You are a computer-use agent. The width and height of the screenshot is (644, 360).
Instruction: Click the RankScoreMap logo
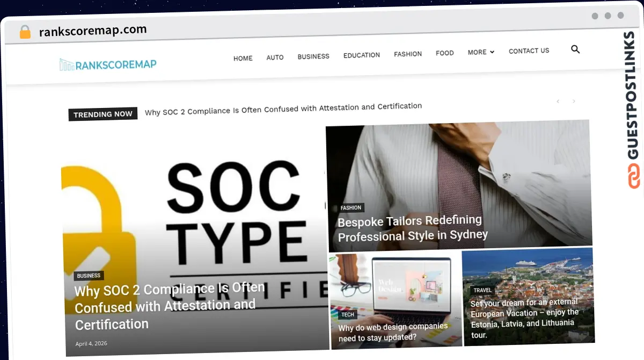108,65
